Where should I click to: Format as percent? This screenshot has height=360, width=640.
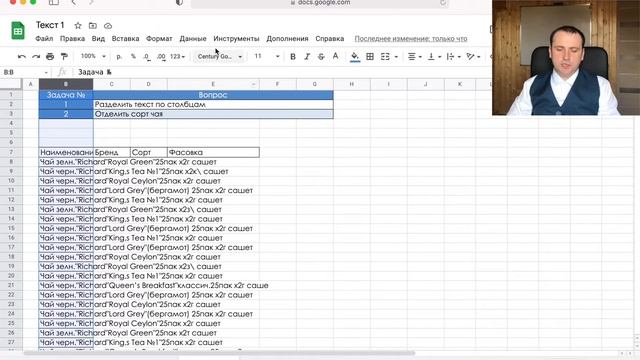pyautogui.click(x=133, y=56)
